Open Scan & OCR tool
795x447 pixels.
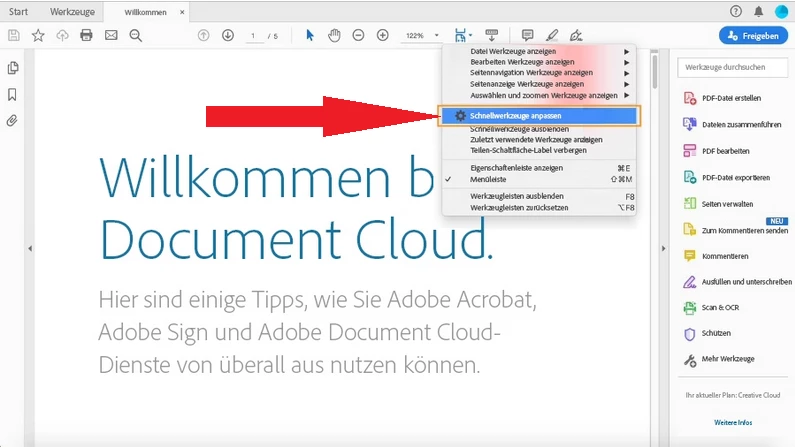(x=711, y=308)
